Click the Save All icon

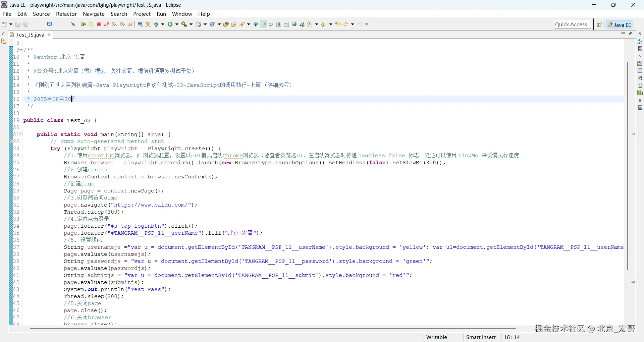coord(26,24)
